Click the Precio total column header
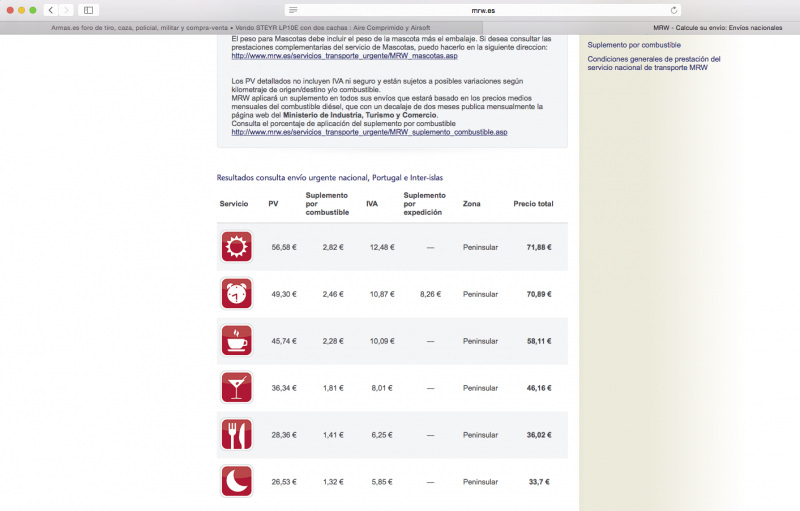800x511 pixels. pyautogui.click(x=533, y=204)
